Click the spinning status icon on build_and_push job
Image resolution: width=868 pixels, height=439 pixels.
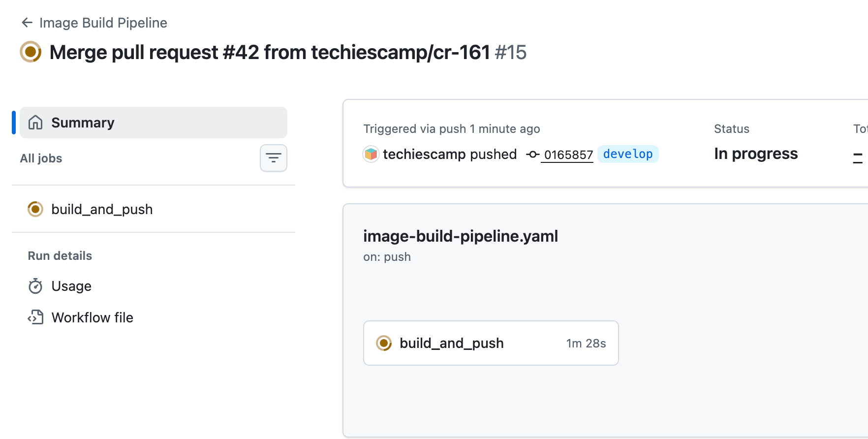pyautogui.click(x=35, y=209)
